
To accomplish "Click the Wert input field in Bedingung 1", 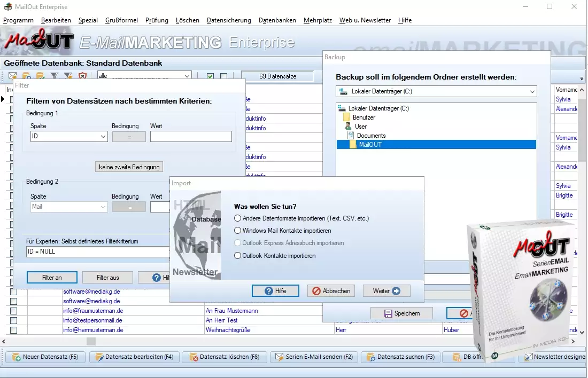I will coord(191,136).
